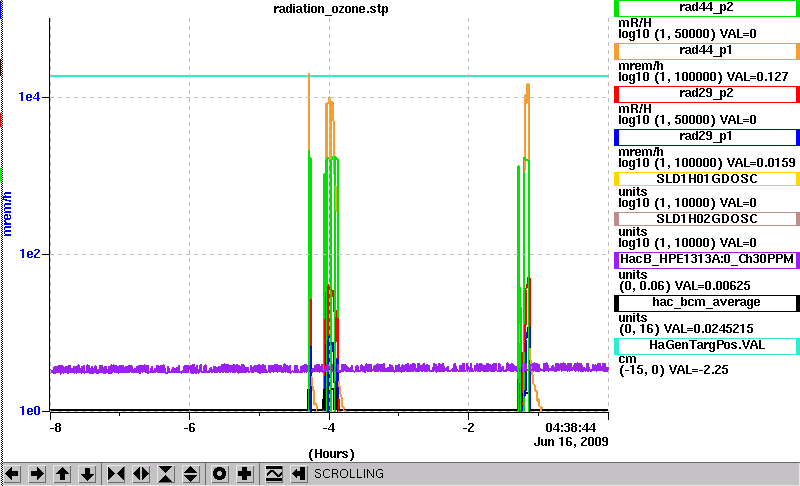
Task: Pan the graph left with arrow button
Action: (x=12, y=474)
